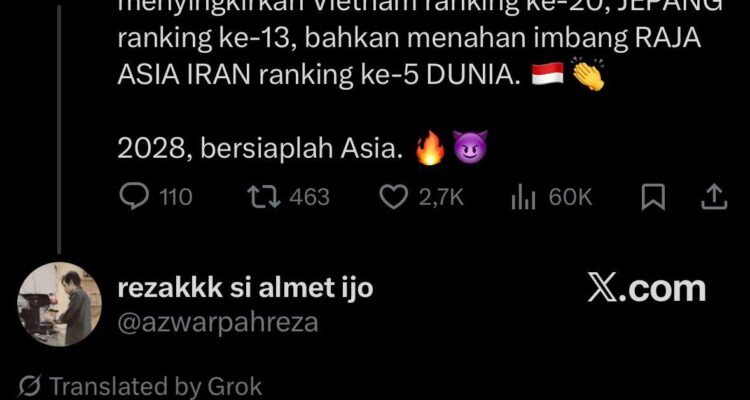Click the repost arrows icon
This screenshot has height=400, width=750.
(x=264, y=198)
